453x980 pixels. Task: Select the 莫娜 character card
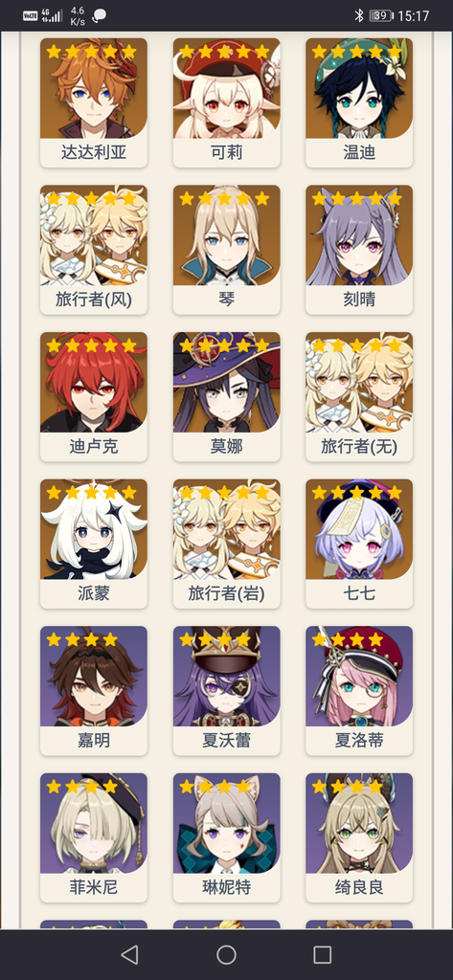[226, 397]
